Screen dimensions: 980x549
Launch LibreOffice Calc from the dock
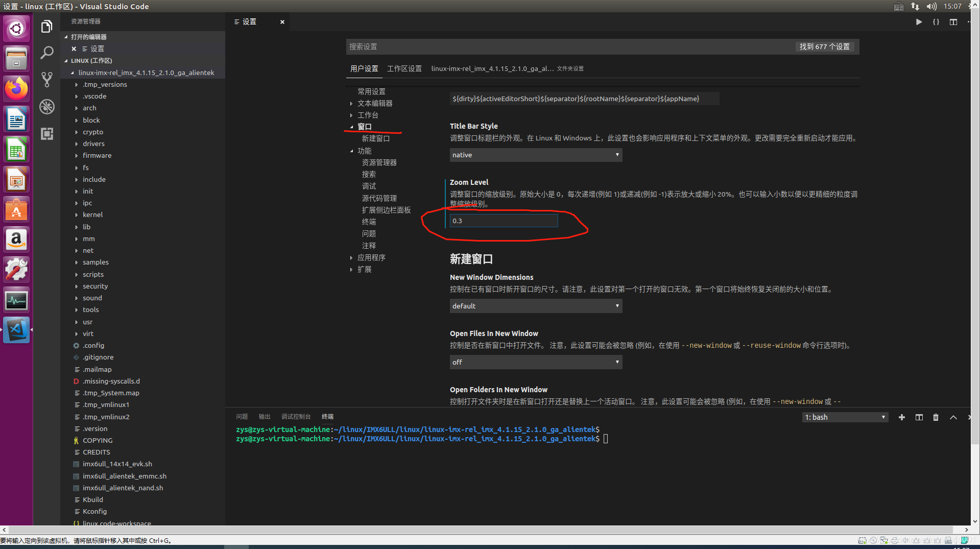pyautogui.click(x=16, y=149)
